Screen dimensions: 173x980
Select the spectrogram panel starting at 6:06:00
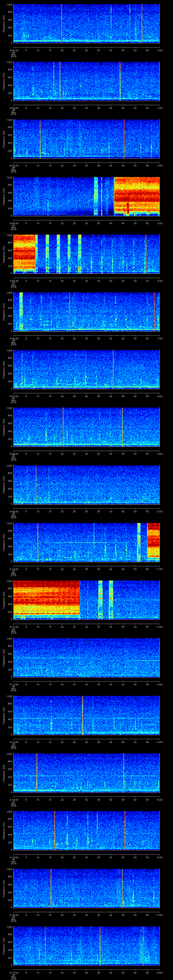click(x=87, y=312)
